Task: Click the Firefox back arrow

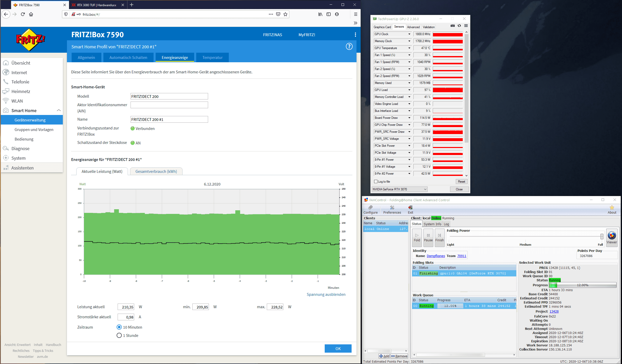Action: pyautogui.click(x=6, y=14)
